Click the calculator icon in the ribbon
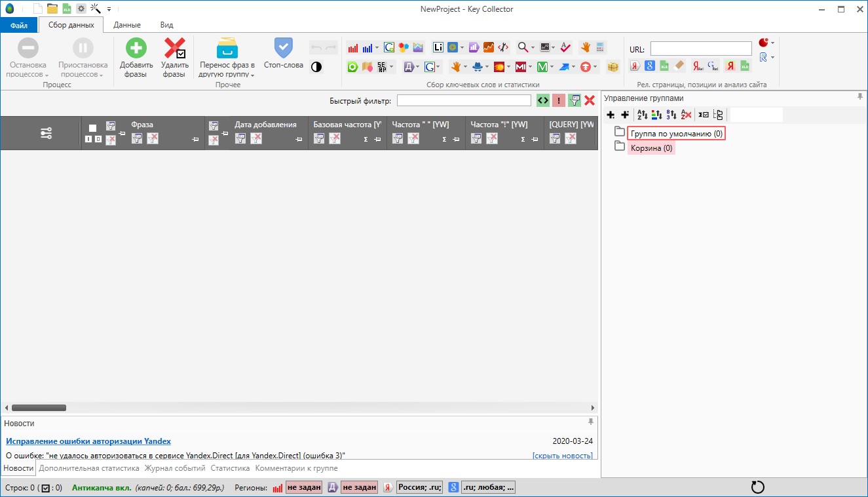 (x=601, y=47)
